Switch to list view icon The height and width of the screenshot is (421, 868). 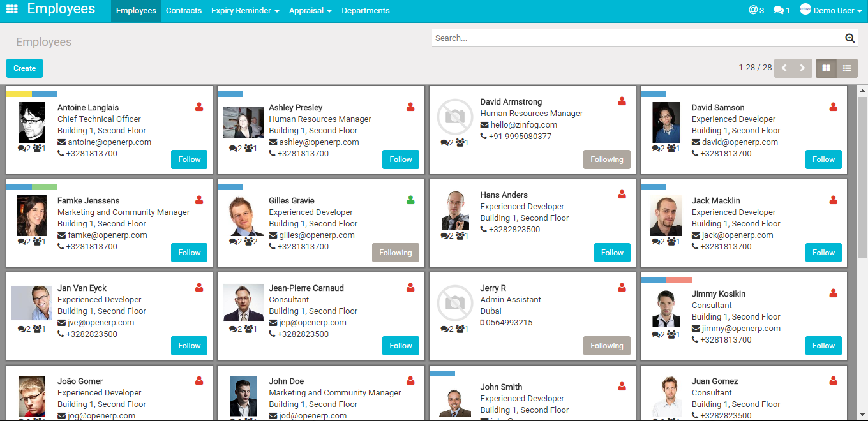click(x=847, y=68)
